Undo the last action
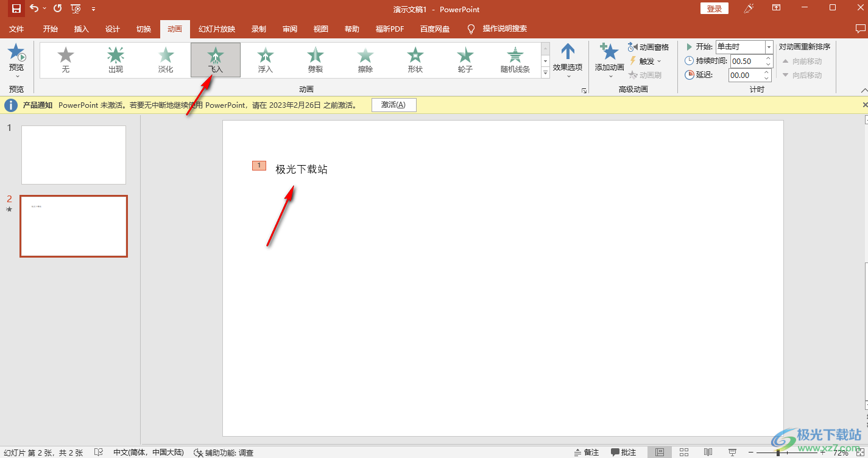The width and height of the screenshot is (868, 458). click(x=34, y=9)
